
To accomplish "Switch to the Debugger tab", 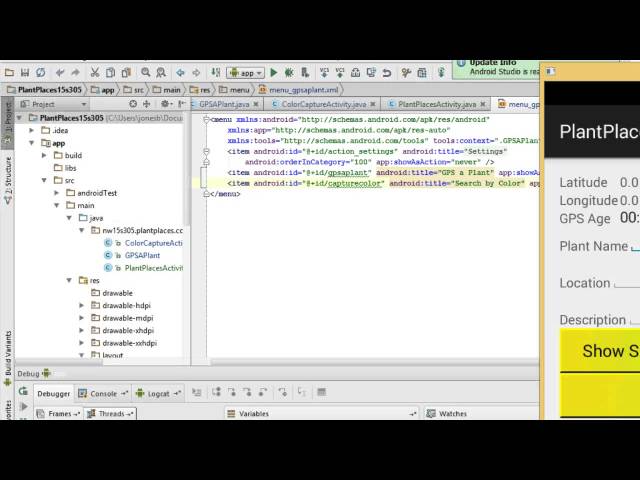I will (53, 393).
